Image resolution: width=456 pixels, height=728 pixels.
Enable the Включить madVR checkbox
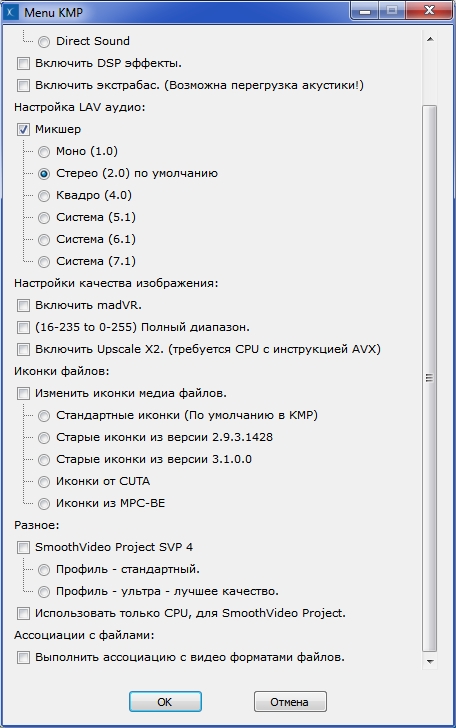pos(23,306)
